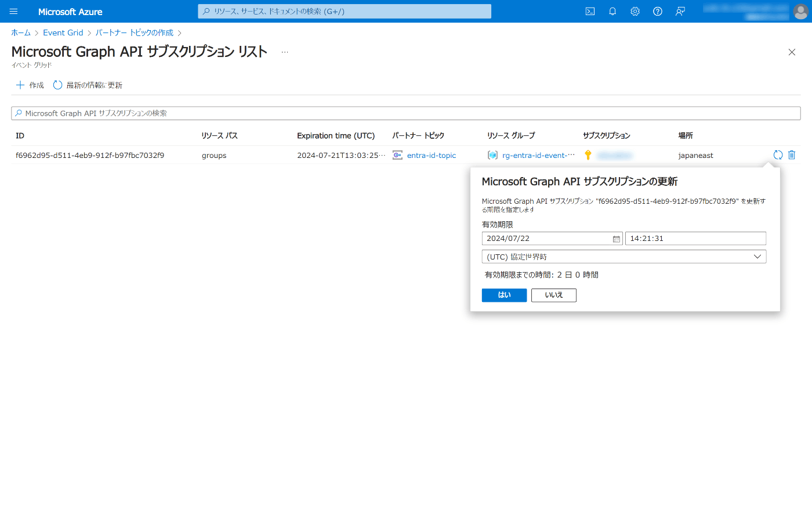The image size is (812, 508).
Task: Sort by サブスクリプション column header
Action: (x=607, y=136)
